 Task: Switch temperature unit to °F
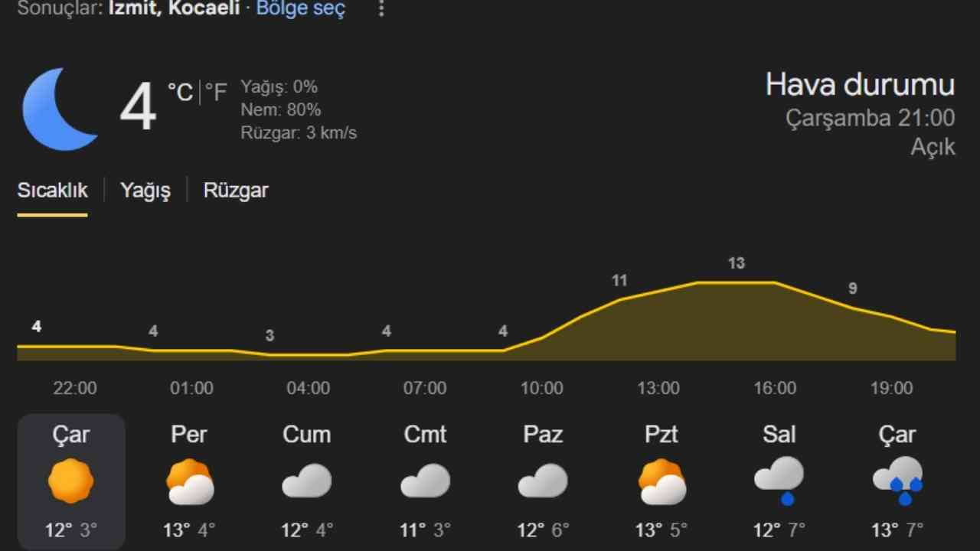click(x=217, y=93)
